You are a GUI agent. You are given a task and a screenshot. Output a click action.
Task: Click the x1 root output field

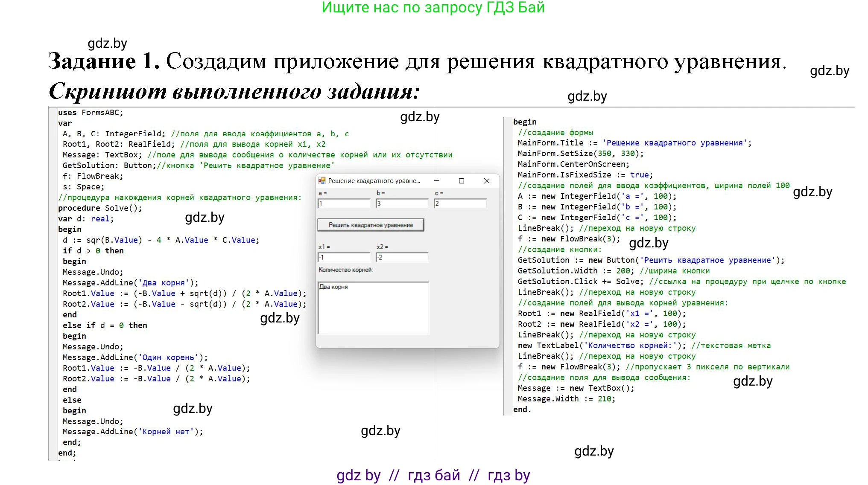point(344,257)
